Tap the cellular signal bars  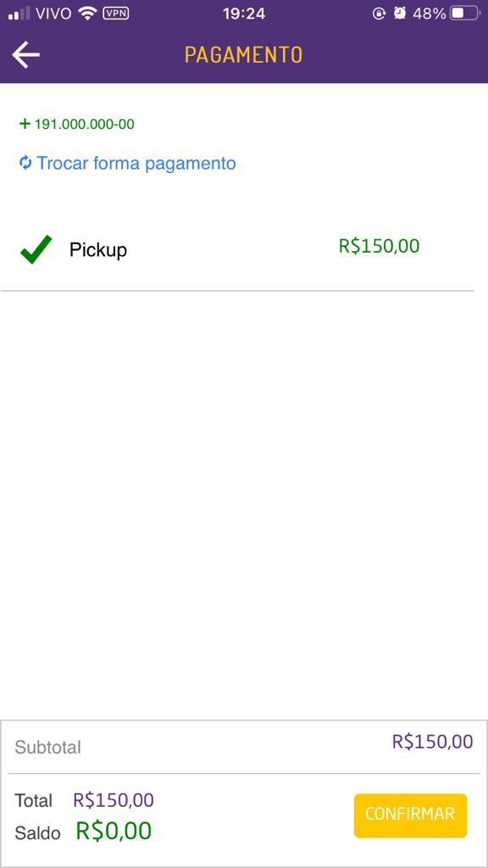pos(19,14)
